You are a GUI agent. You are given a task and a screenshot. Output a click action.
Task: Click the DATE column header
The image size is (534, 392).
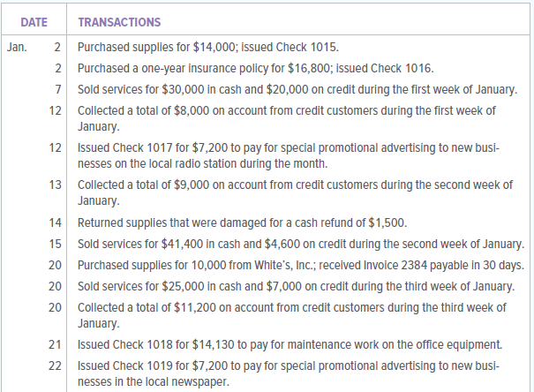pos(34,21)
